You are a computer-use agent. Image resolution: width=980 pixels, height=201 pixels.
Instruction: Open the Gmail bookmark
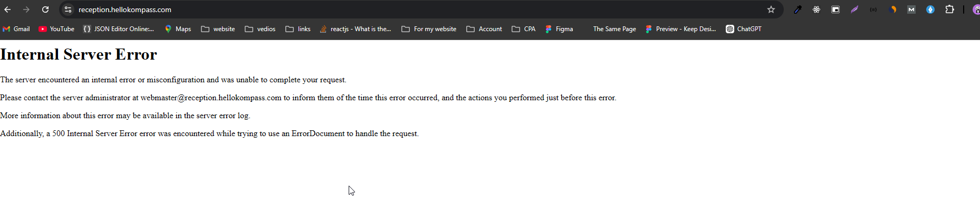[16, 29]
